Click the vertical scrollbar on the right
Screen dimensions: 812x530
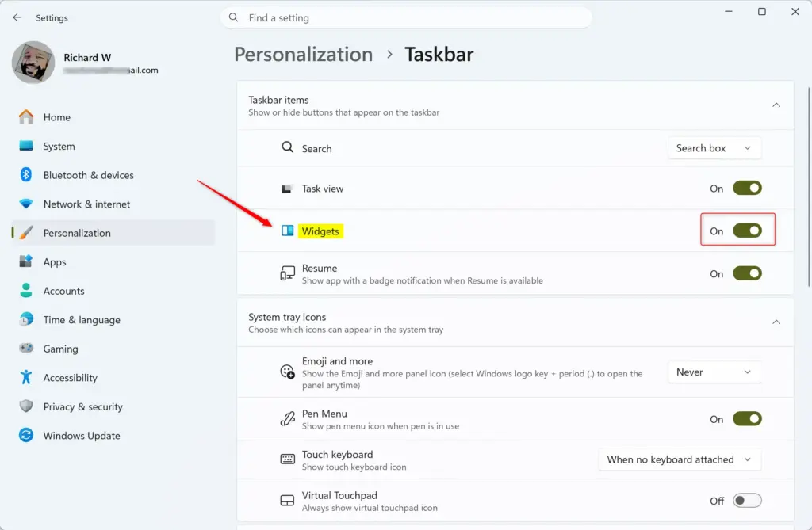coord(809,186)
